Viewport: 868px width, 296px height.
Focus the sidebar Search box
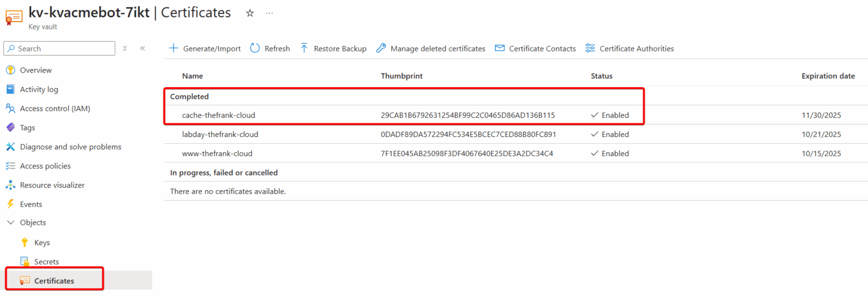59,48
